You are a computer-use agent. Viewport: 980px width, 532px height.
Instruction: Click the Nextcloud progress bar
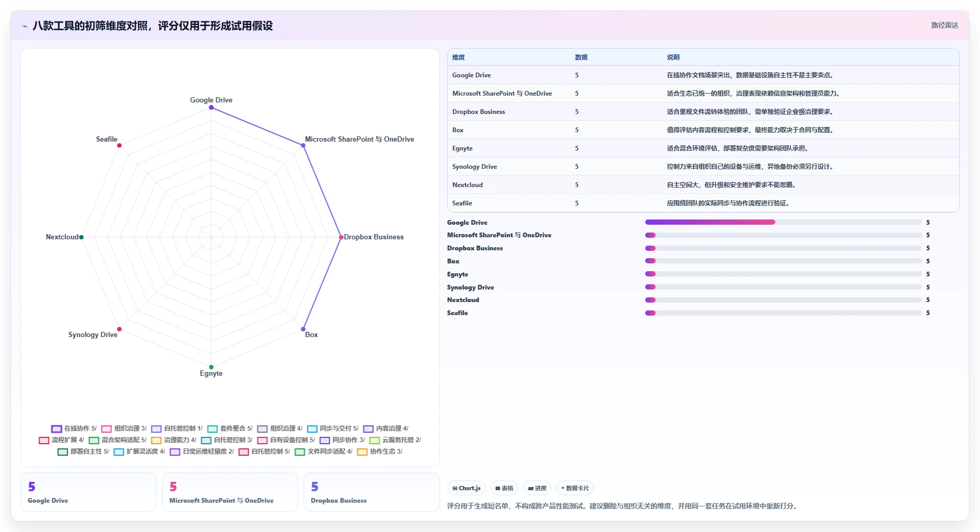(x=783, y=300)
